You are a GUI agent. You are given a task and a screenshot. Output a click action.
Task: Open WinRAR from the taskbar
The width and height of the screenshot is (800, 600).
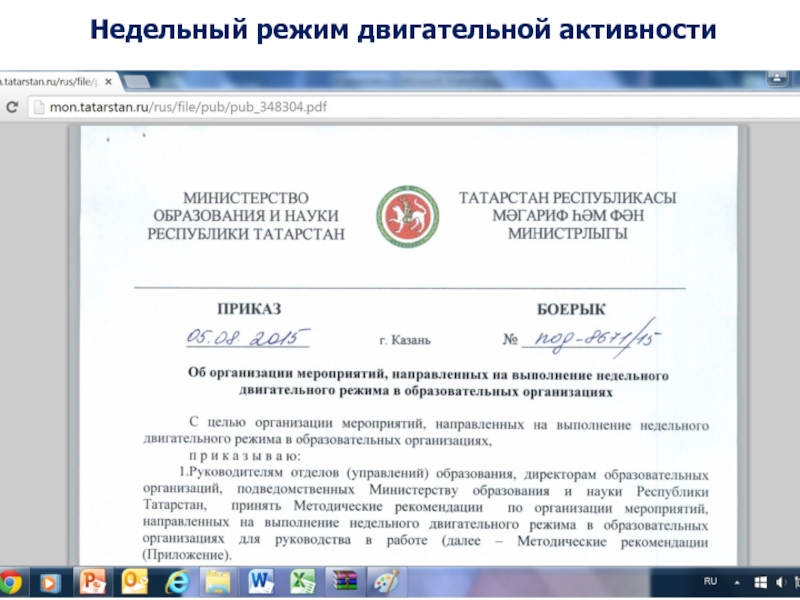[x=344, y=582]
